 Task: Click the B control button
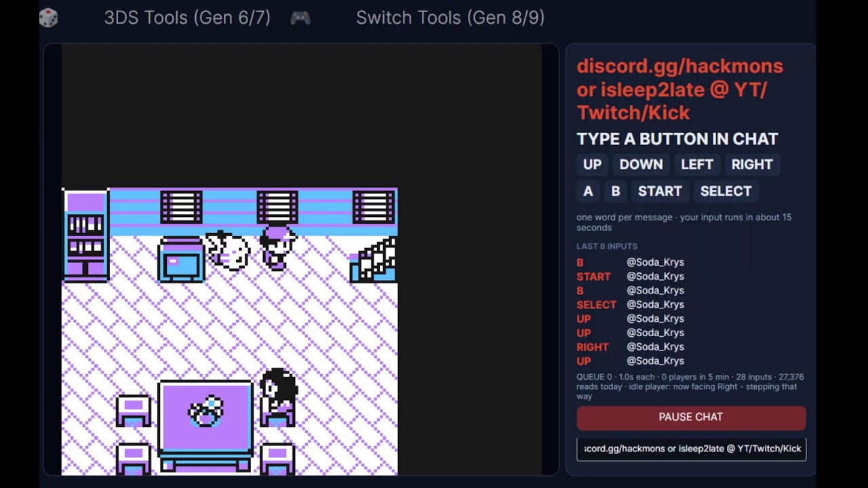616,191
